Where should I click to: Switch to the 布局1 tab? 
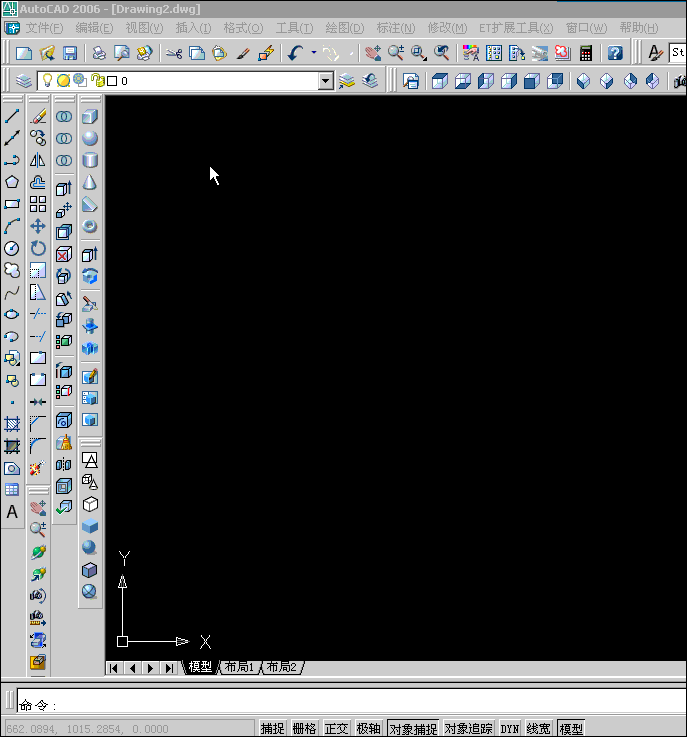coord(239,667)
